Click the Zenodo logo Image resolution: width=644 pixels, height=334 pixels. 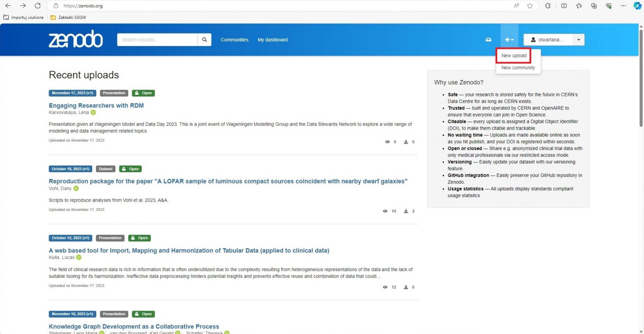pos(75,39)
